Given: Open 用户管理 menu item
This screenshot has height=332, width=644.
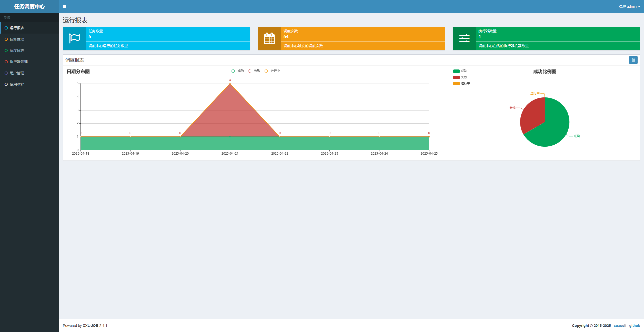Looking at the screenshot, I should 17,73.
